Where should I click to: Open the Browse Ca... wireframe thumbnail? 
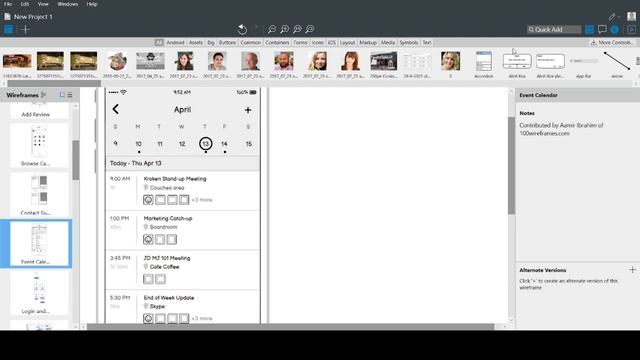pos(39,145)
